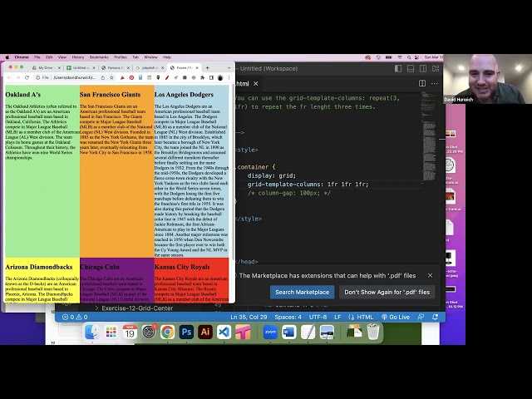Viewport: 532px width, 399px height.
Task: Share this page from Chrome address bar
Action: tap(103, 77)
